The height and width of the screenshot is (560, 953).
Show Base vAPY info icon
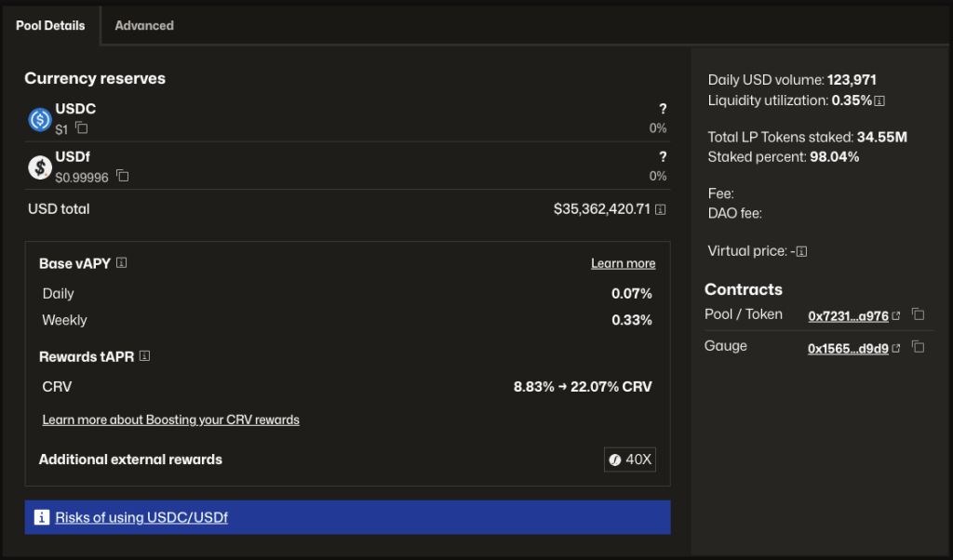[121, 263]
